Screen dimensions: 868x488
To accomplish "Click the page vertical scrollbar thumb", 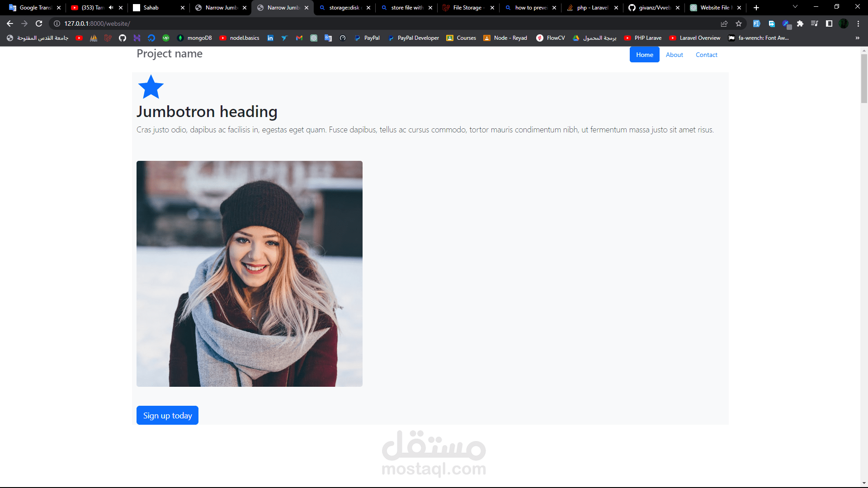I will (x=864, y=79).
